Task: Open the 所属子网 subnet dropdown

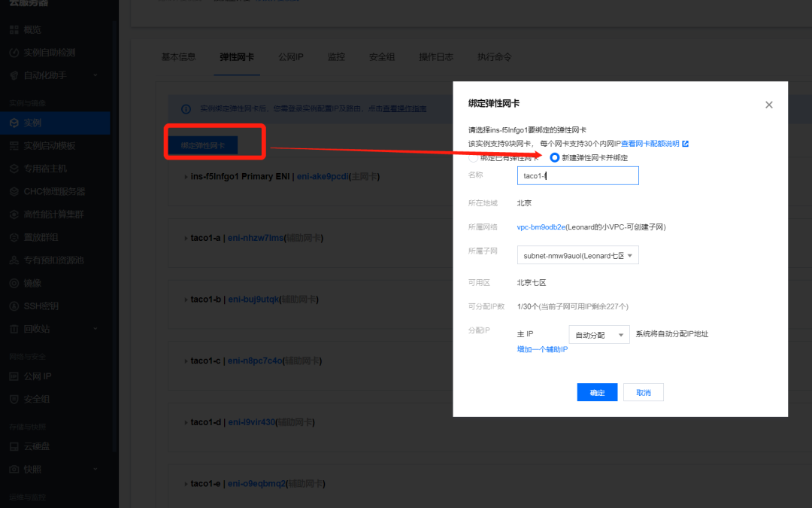Action: tap(578, 255)
